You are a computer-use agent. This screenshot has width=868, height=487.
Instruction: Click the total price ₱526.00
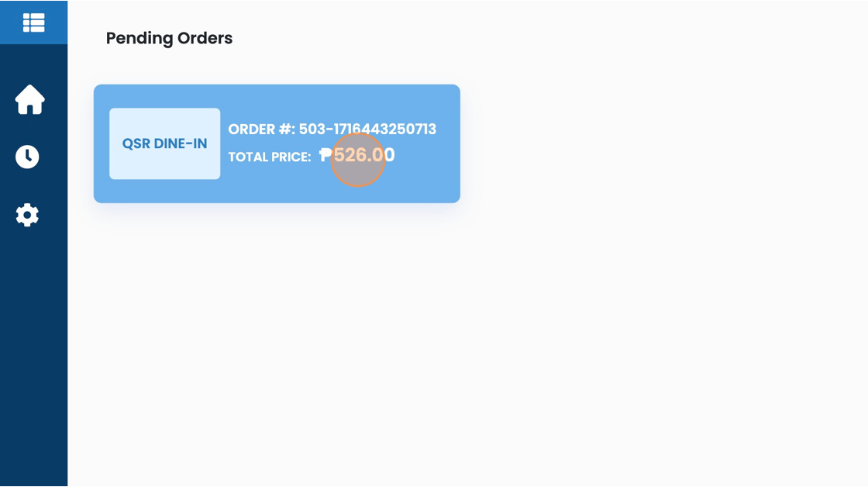click(357, 154)
